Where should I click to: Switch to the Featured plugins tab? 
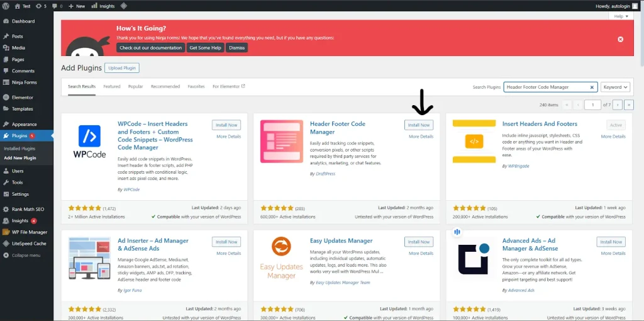(x=112, y=86)
